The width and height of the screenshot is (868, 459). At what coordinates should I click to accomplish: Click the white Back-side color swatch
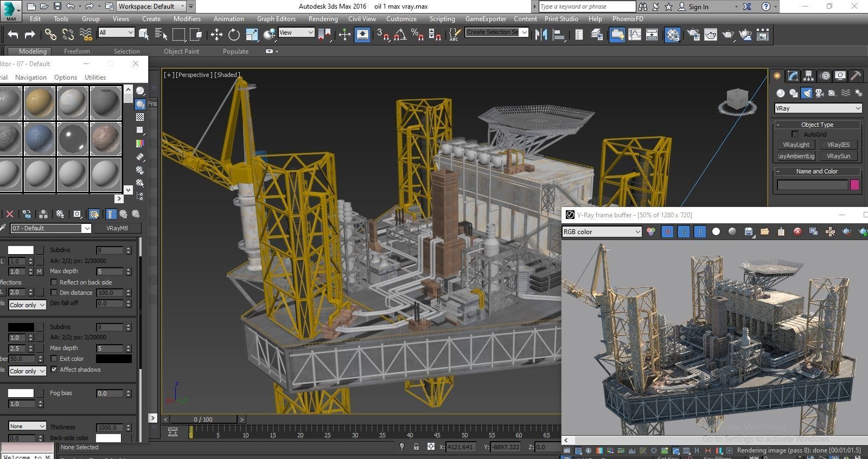click(x=108, y=438)
